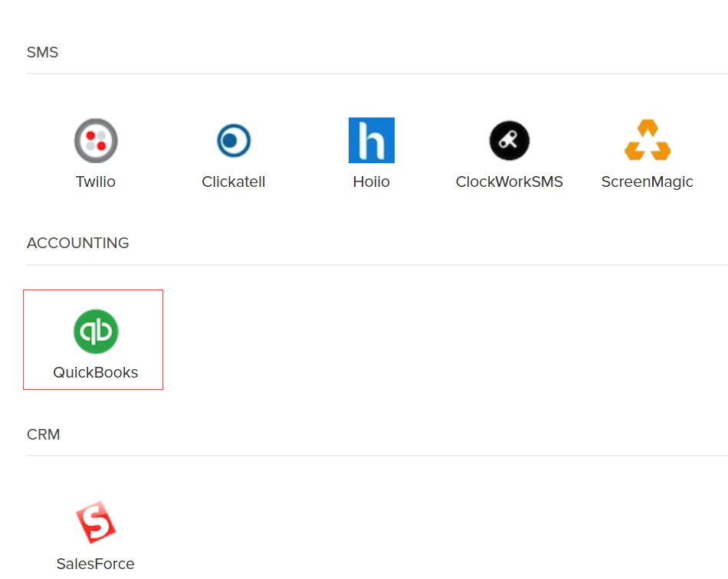This screenshot has width=728, height=579.
Task: Click the Clickatell label text
Action: click(x=234, y=182)
